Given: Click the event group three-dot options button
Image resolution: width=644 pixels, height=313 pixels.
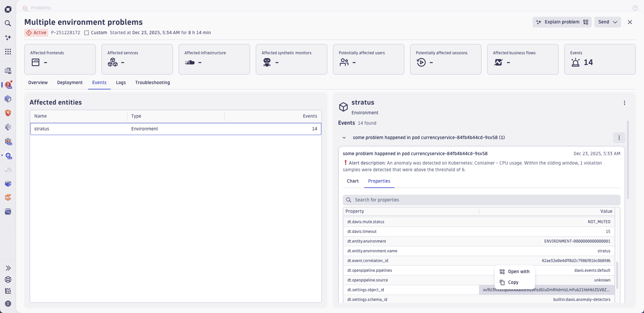Looking at the screenshot, I should point(619,138).
